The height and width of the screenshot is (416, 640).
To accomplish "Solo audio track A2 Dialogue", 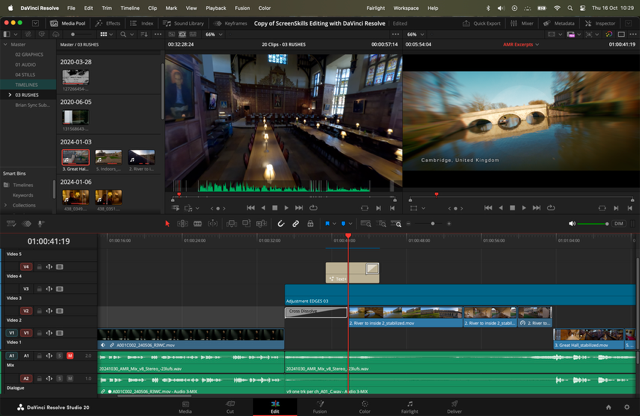I will pyautogui.click(x=60, y=379).
